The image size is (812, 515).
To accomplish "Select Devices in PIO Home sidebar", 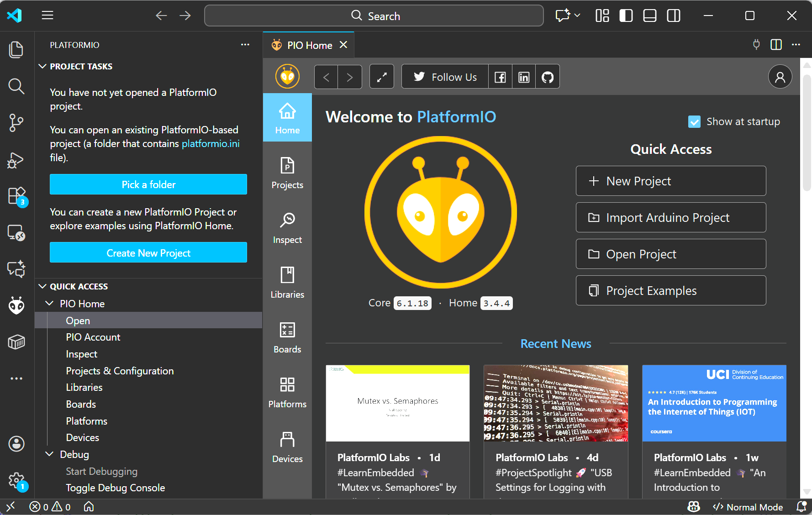I will [x=287, y=447].
